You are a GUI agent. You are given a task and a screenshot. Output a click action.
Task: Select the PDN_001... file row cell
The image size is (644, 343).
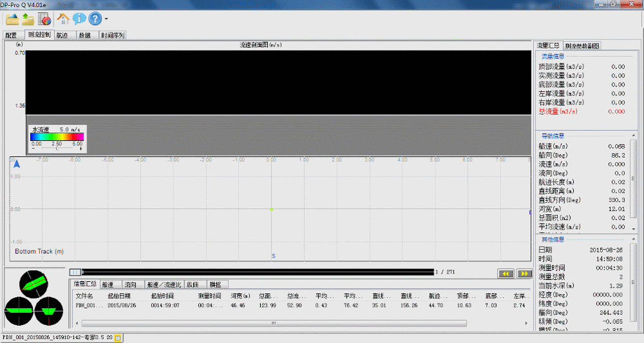[89, 305]
